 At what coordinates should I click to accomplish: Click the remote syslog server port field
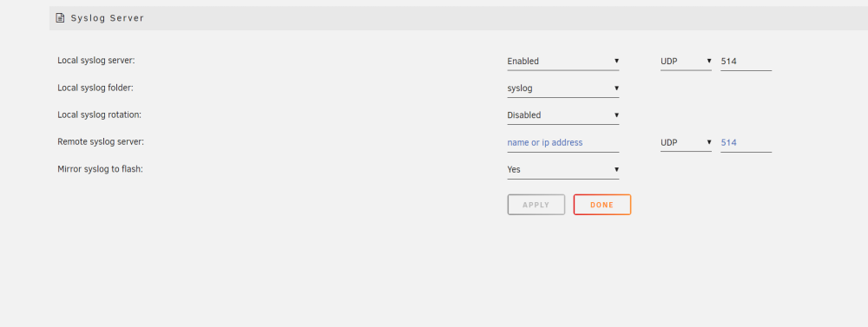point(746,143)
